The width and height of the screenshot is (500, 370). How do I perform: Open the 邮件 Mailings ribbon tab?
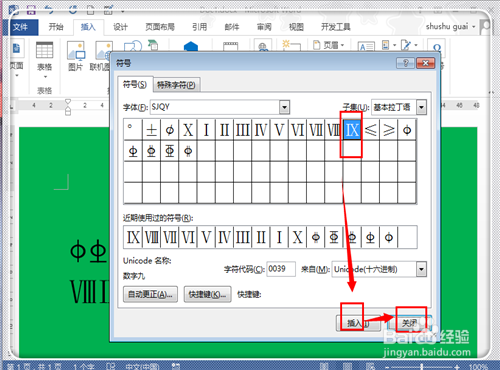pyautogui.click(x=232, y=27)
